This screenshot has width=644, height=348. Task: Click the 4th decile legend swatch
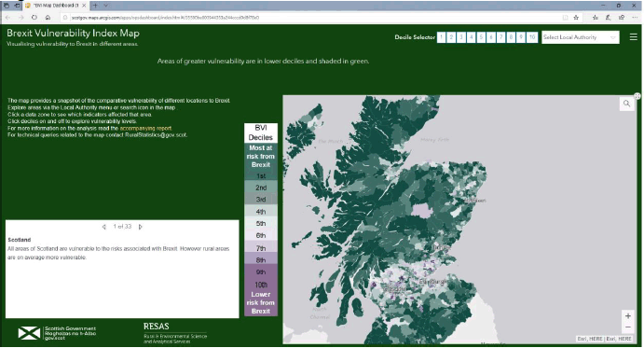tap(261, 212)
